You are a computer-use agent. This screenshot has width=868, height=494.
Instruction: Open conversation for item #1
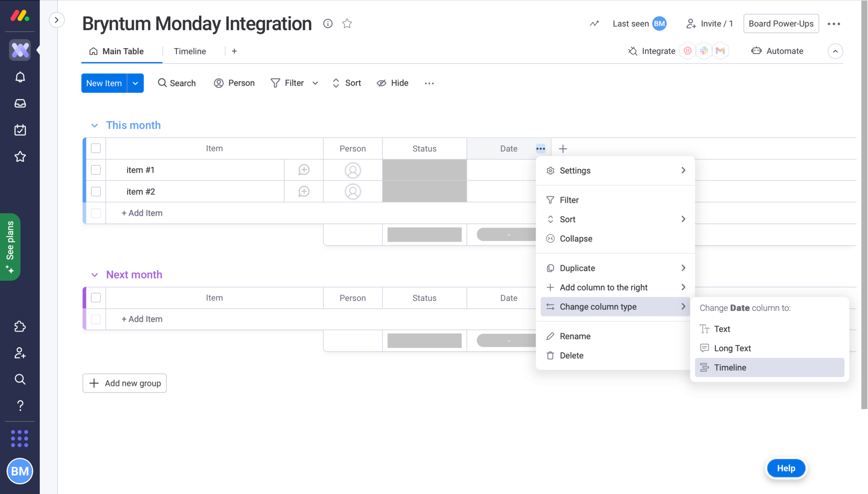304,170
